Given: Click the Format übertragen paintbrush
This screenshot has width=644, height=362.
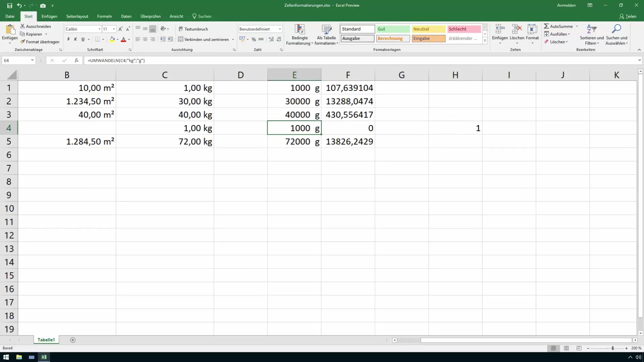Looking at the screenshot, I should click(x=22, y=42).
